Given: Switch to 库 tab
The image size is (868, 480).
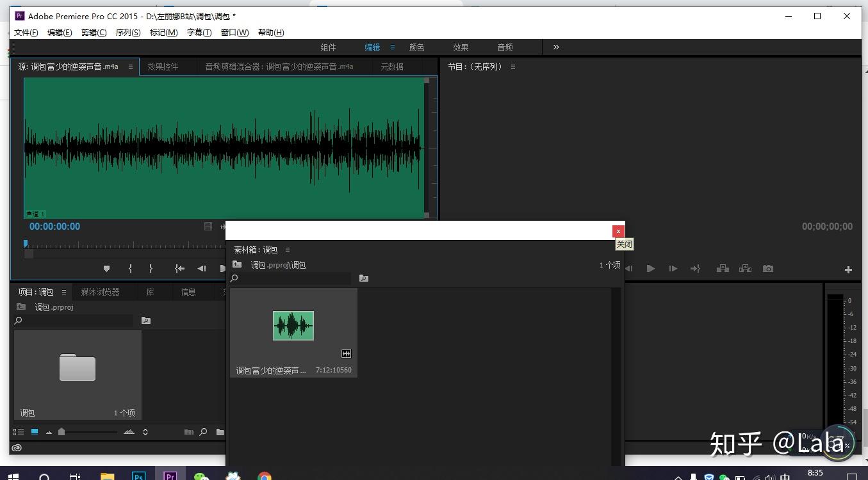Looking at the screenshot, I should click(x=150, y=292).
